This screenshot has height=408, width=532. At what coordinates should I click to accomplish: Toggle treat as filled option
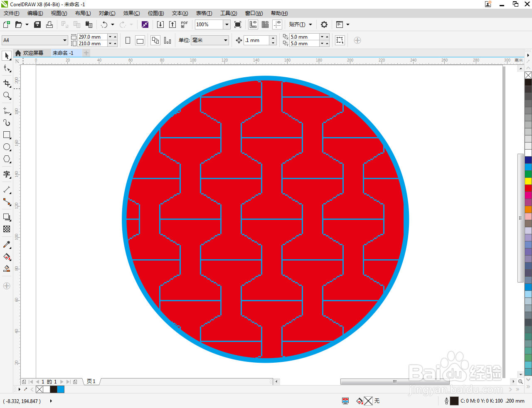coord(340,40)
